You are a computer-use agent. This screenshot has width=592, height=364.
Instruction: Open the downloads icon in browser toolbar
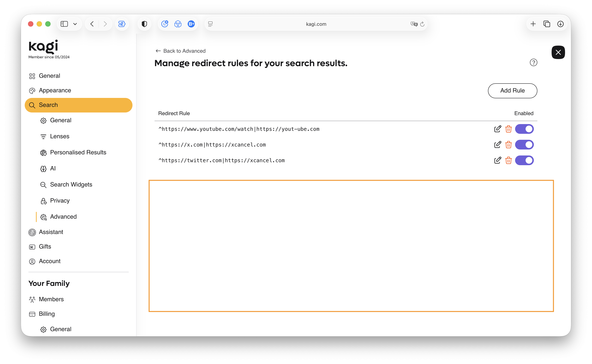(560, 24)
